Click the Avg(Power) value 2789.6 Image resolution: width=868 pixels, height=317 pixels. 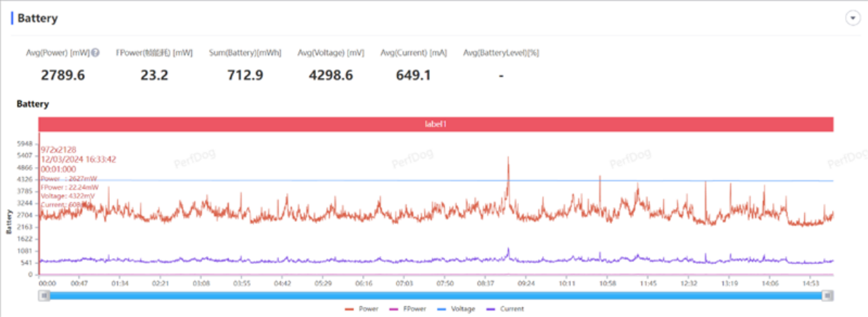coord(63,75)
